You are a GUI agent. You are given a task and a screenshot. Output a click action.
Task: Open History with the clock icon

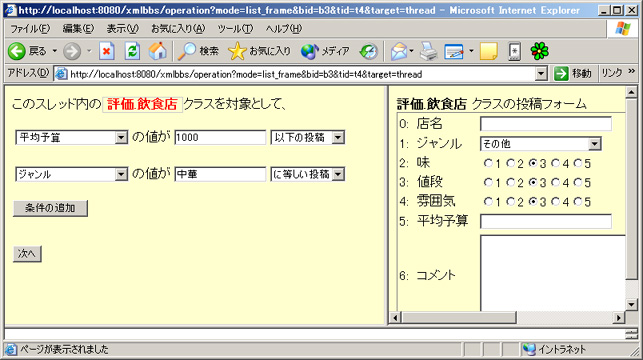pyautogui.click(x=368, y=51)
